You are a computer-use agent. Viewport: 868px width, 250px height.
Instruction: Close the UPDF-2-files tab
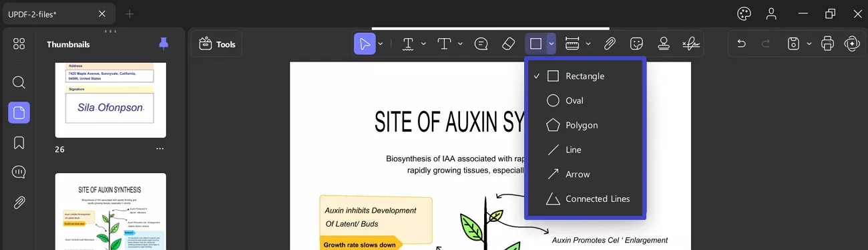click(102, 13)
